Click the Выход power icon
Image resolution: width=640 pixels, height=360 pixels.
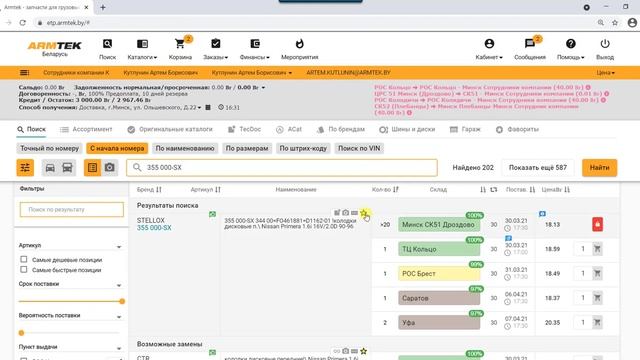(x=605, y=44)
